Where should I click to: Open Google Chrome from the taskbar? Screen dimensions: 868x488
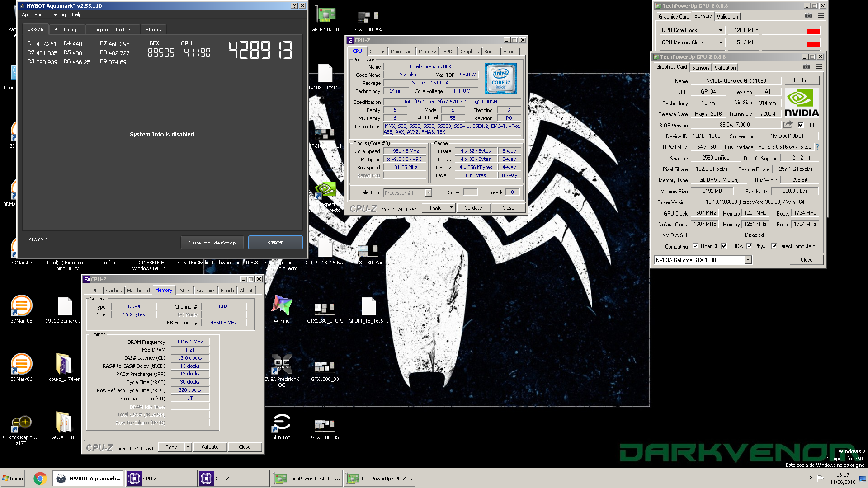(x=40, y=478)
